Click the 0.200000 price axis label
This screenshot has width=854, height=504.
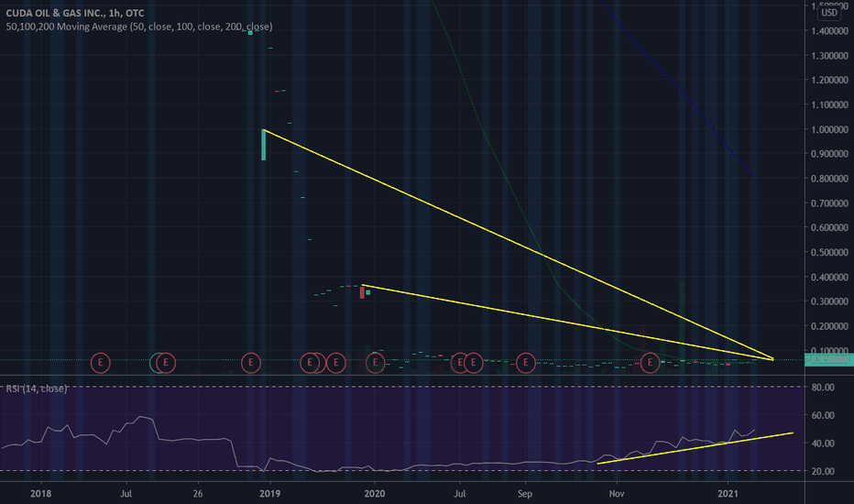pos(829,326)
